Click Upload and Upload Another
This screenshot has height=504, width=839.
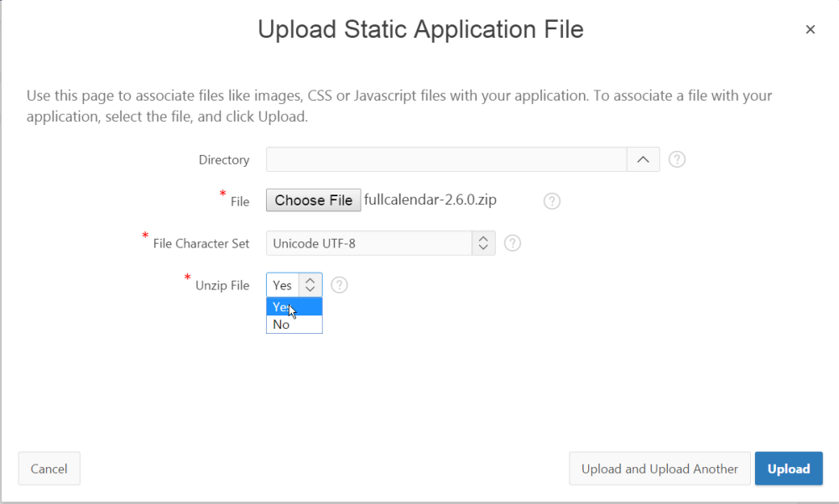click(x=659, y=468)
